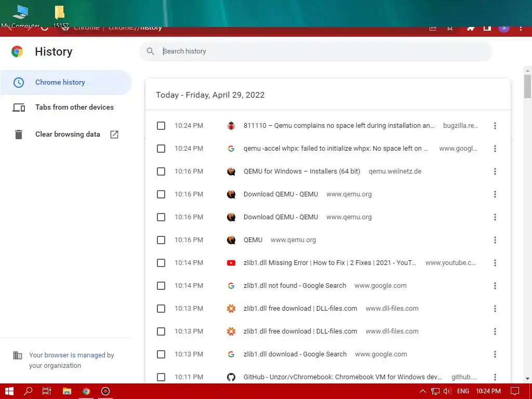Screen dimensions: 532x399
Task: Open more actions for the www.qemu.org QEMU entry
Action: point(495,240)
